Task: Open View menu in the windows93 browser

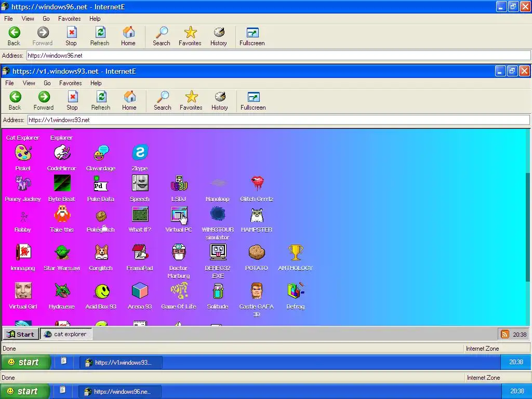Action: (x=29, y=83)
